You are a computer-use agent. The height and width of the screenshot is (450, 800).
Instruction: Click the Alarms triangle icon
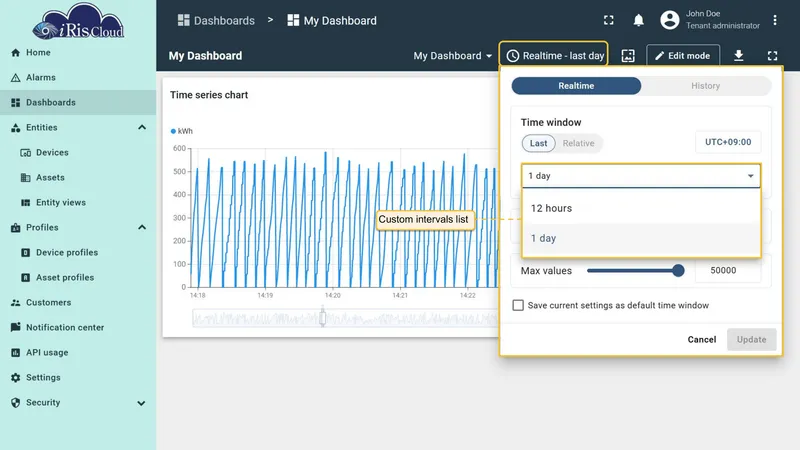(15, 78)
